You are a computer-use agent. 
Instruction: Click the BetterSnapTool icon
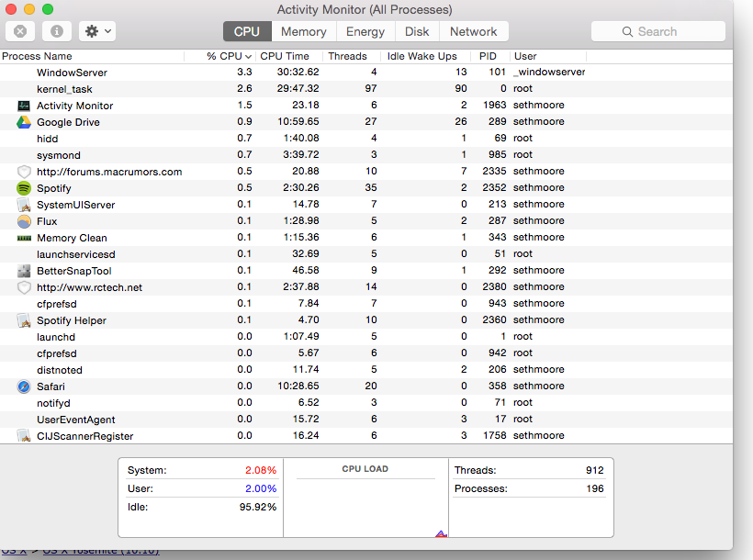click(24, 271)
